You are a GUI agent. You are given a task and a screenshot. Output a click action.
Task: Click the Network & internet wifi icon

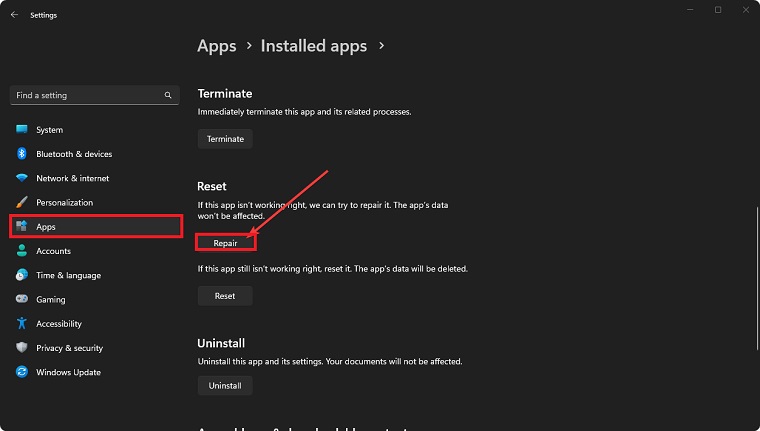pyautogui.click(x=21, y=178)
